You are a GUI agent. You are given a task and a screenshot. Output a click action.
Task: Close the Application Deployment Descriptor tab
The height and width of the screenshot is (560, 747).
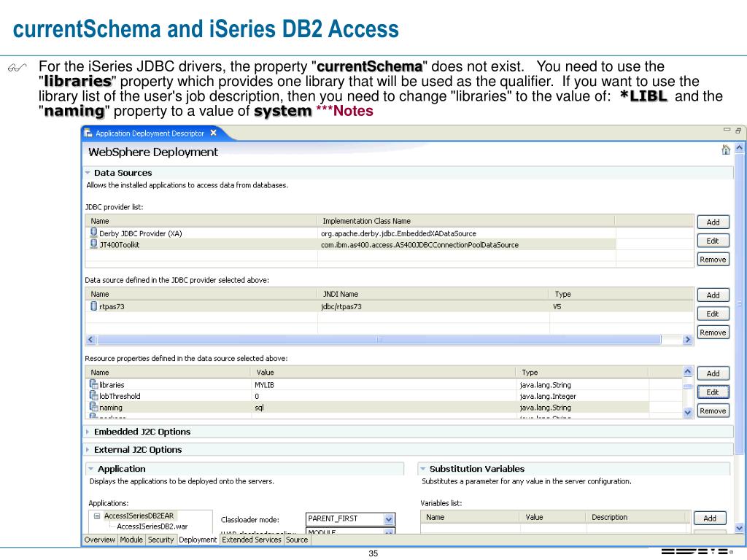[x=214, y=133]
